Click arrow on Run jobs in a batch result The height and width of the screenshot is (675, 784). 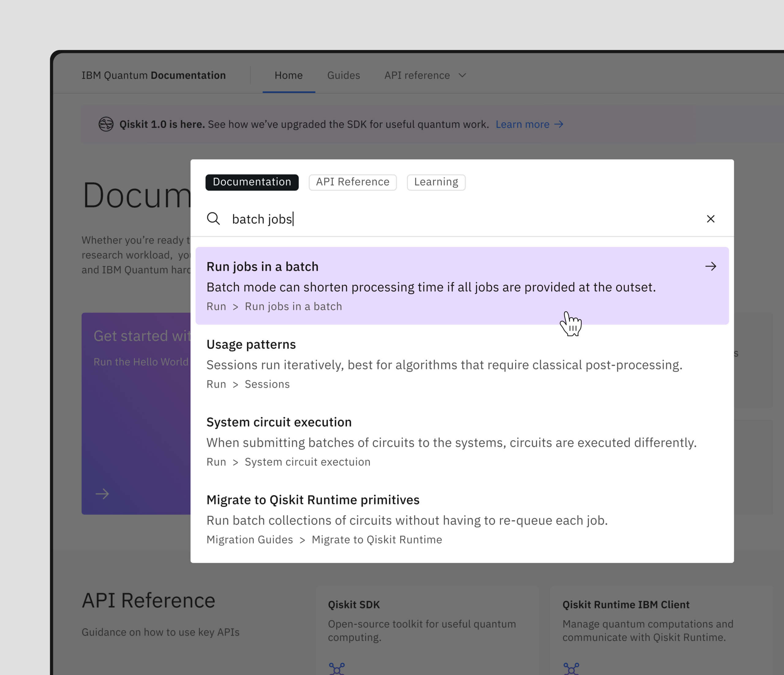pos(710,266)
